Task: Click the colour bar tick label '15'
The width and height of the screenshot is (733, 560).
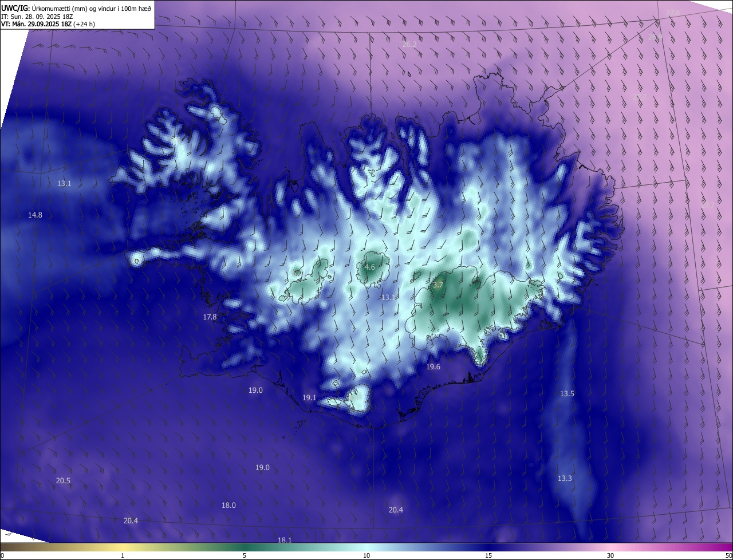Action: [488, 555]
